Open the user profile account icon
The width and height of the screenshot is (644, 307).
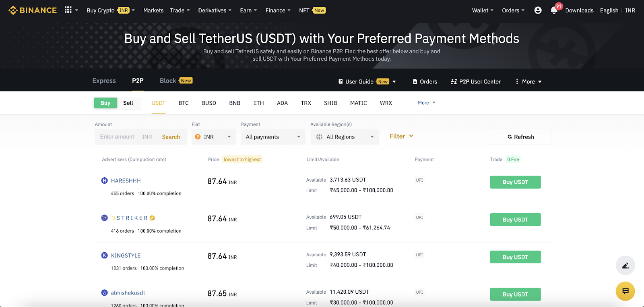click(538, 10)
